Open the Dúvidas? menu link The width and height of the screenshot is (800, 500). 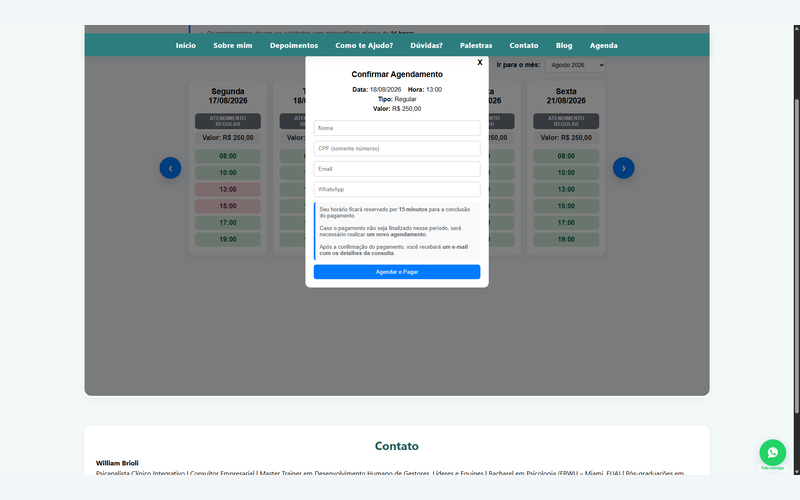point(427,45)
